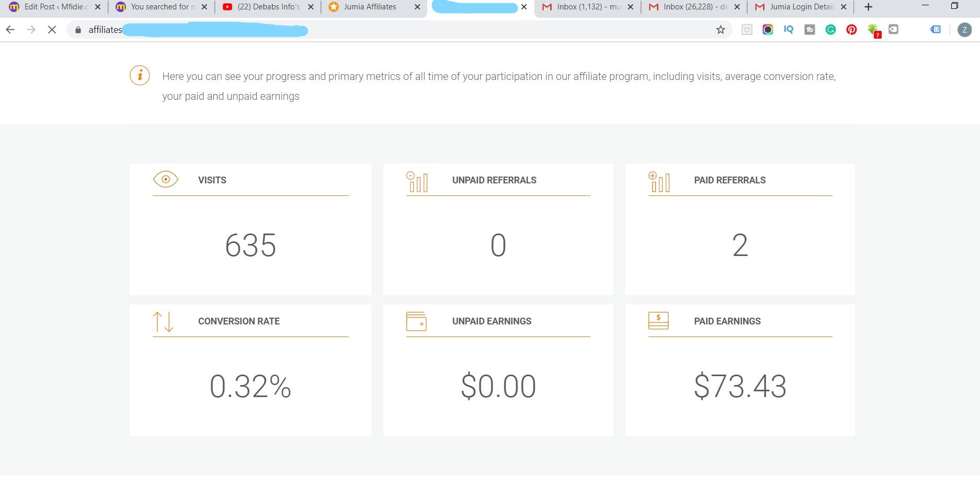Click the download manager extension icon
The width and height of the screenshot is (980, 489).
click(x=873, y=30)
